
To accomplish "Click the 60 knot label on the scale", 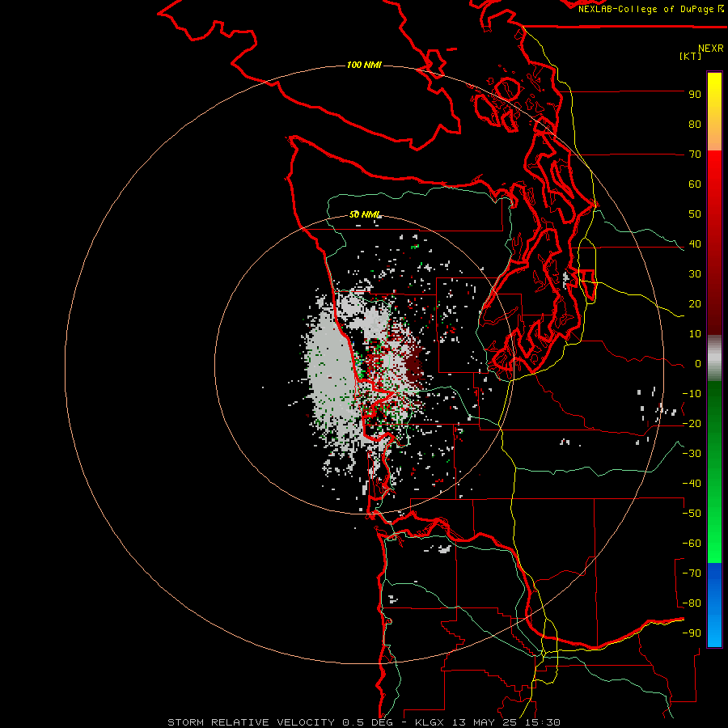I will pos(695,184).
